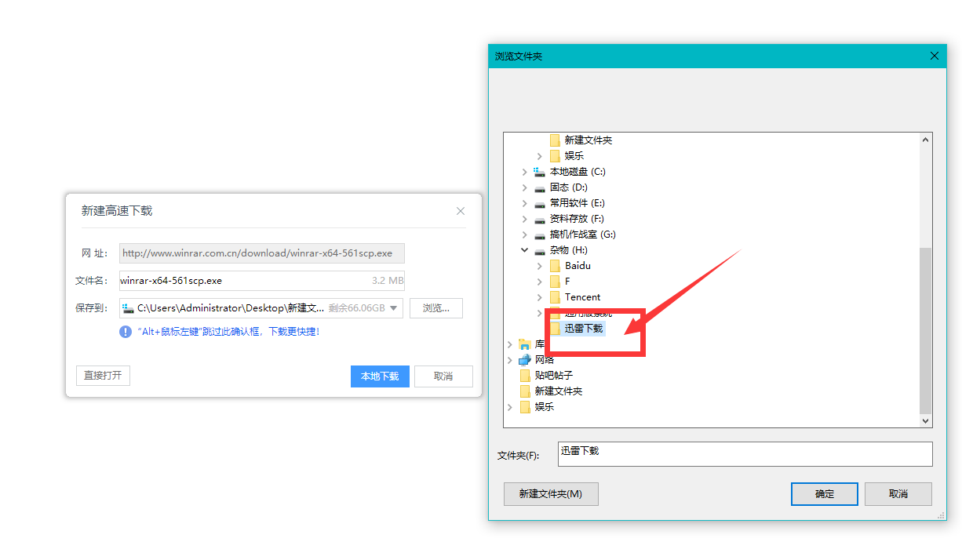Click the Tencent folder icon

tap(555, 297)
